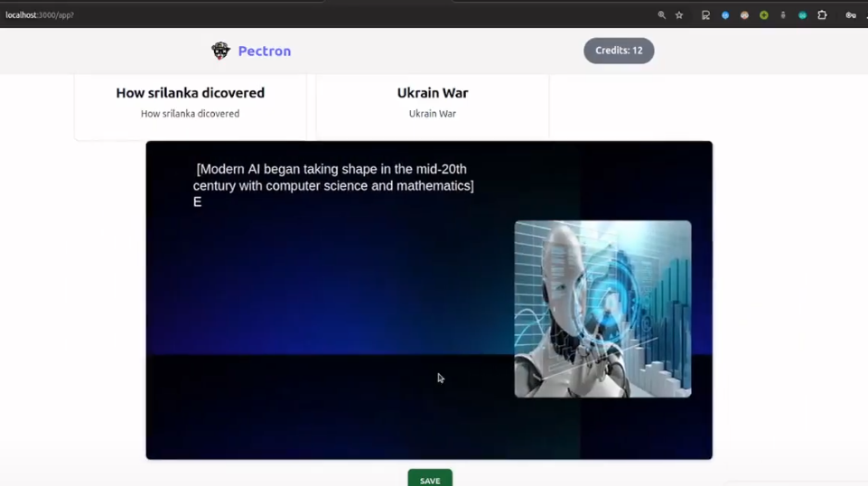868x486 pixels.
Task: Click the Pectron logo icon
Action: 220,51
